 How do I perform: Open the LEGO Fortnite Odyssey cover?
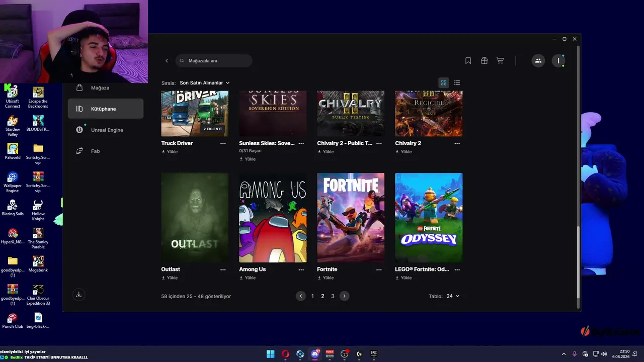pos(429,218)
